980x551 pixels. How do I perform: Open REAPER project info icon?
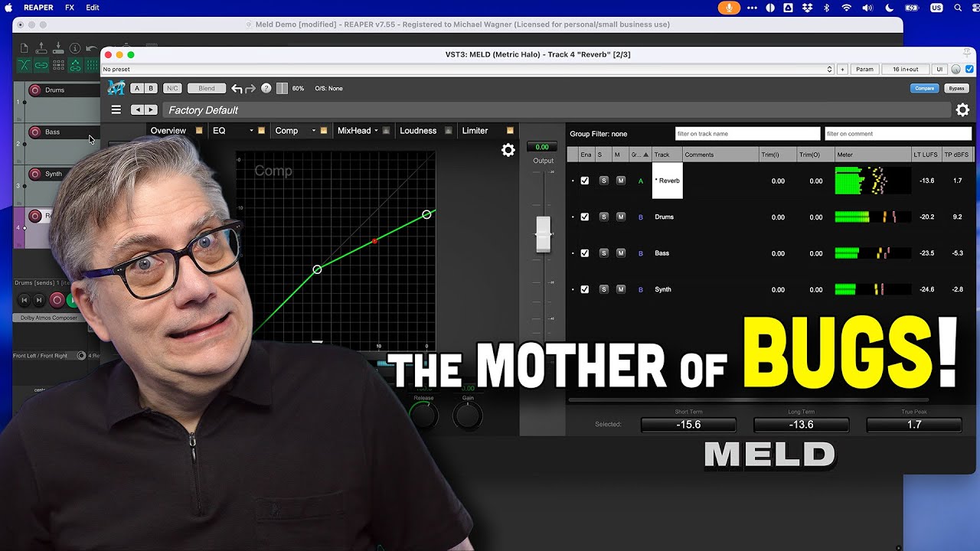coord(75,48)
